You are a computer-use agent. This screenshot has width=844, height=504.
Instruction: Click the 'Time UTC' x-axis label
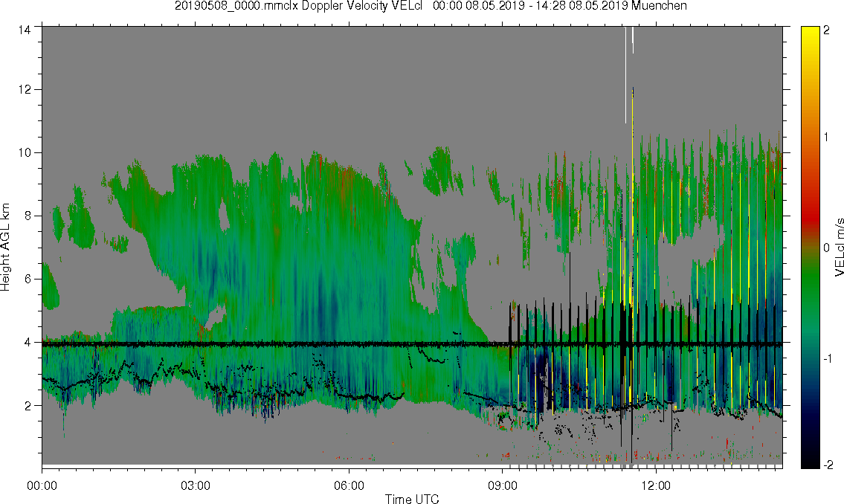pyautogui.click(x=412, y=499)
